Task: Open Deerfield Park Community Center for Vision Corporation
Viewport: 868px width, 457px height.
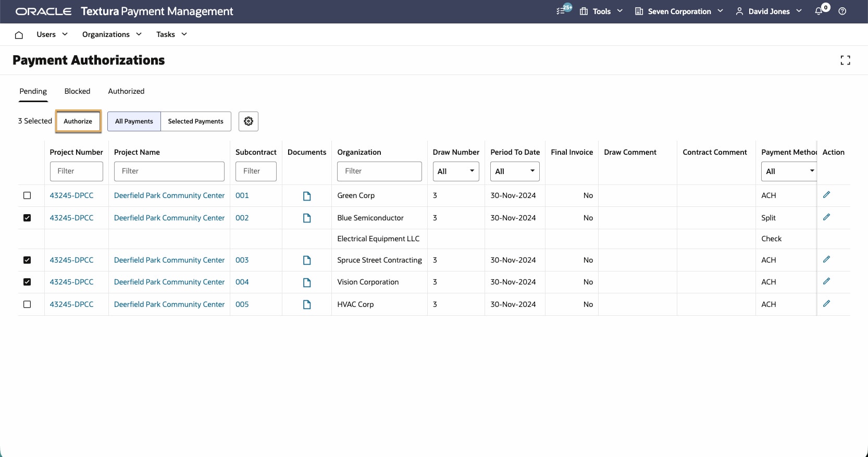Action: pos(169,282)
